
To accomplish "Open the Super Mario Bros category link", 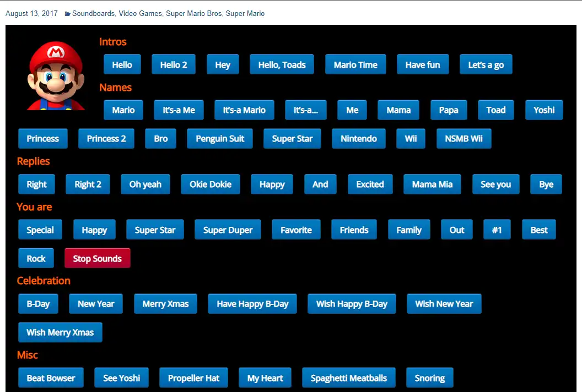I will point(194,13).
